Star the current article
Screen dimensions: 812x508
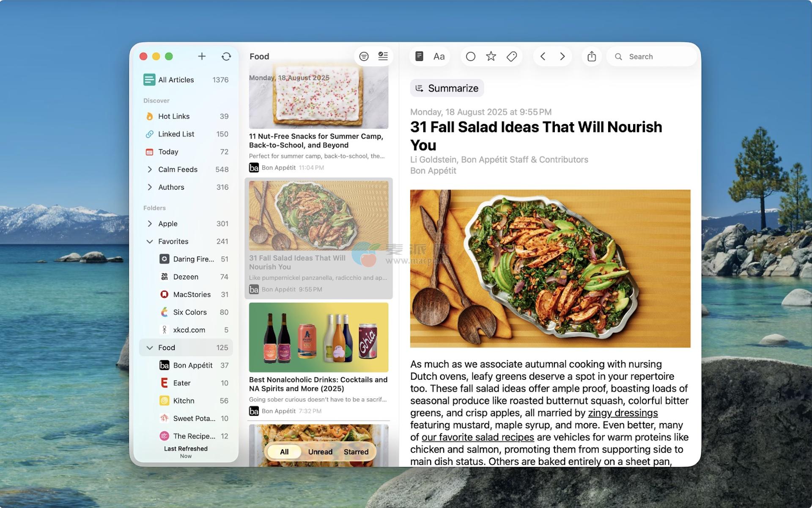coord(491,56)
